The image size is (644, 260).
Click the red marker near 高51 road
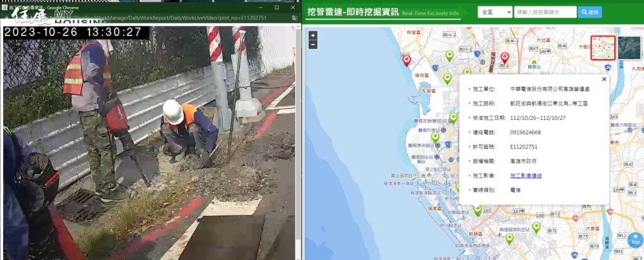504,57
